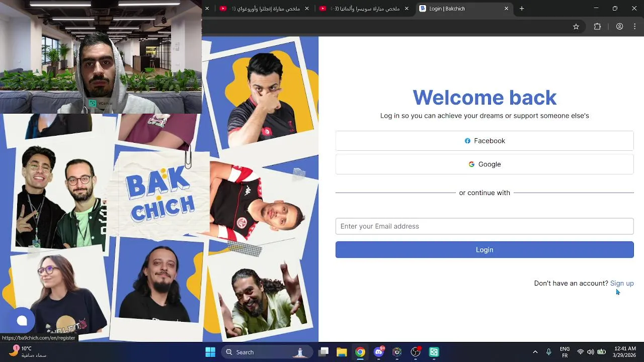Click the Welcome back heading

485,98
